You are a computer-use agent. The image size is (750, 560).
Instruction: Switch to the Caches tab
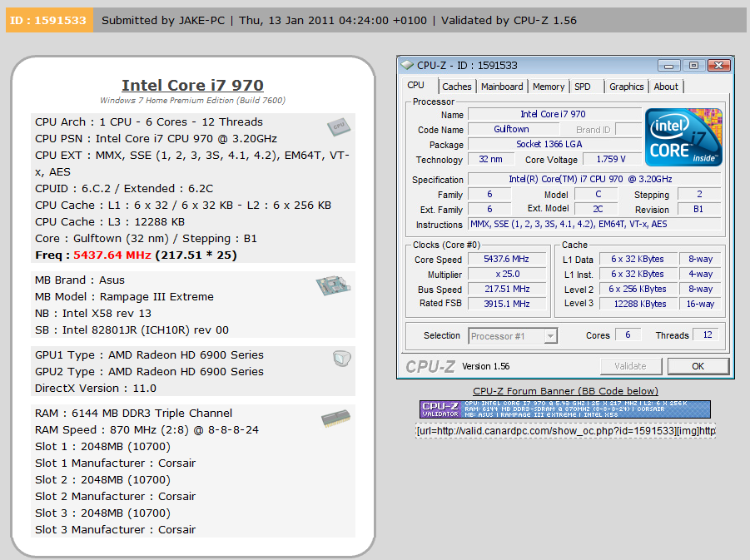[457, 87]
